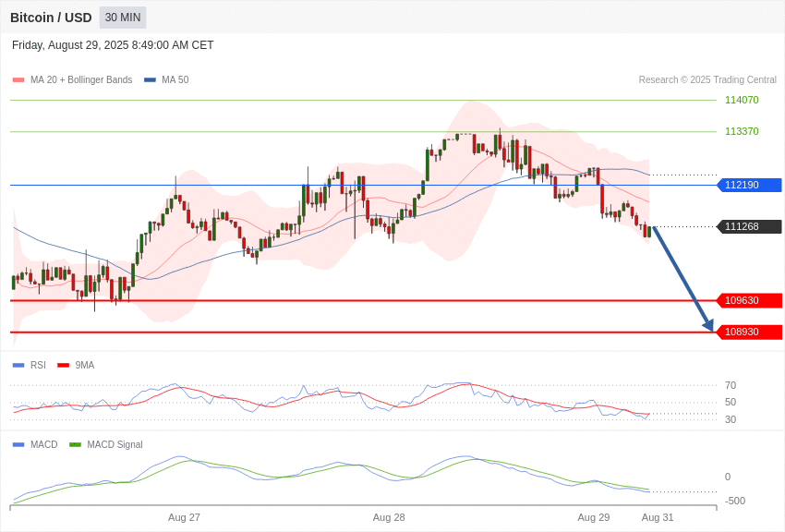Click the 30 MIN timeframe badge

[123, 18]
